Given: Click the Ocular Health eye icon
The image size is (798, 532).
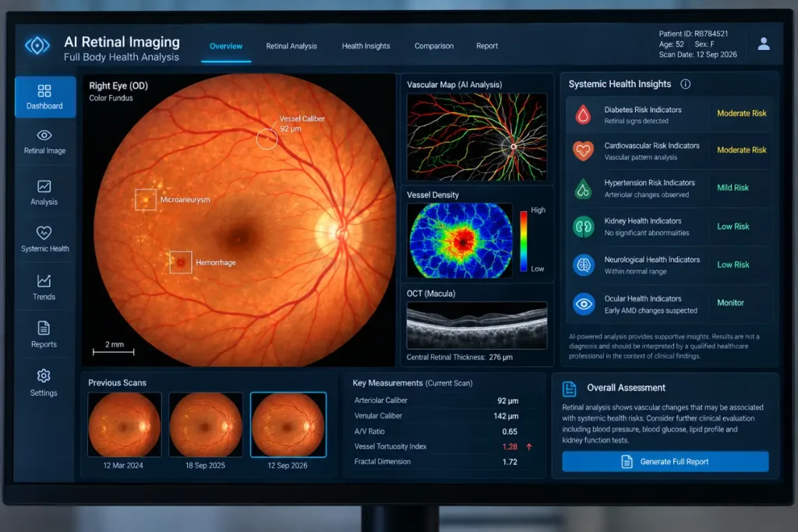Looking at the screenshot, I should click(584, 304).
